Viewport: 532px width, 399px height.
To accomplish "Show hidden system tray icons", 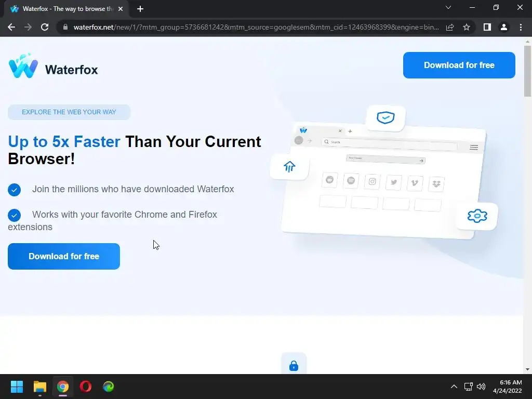I will tap(454, 387).
